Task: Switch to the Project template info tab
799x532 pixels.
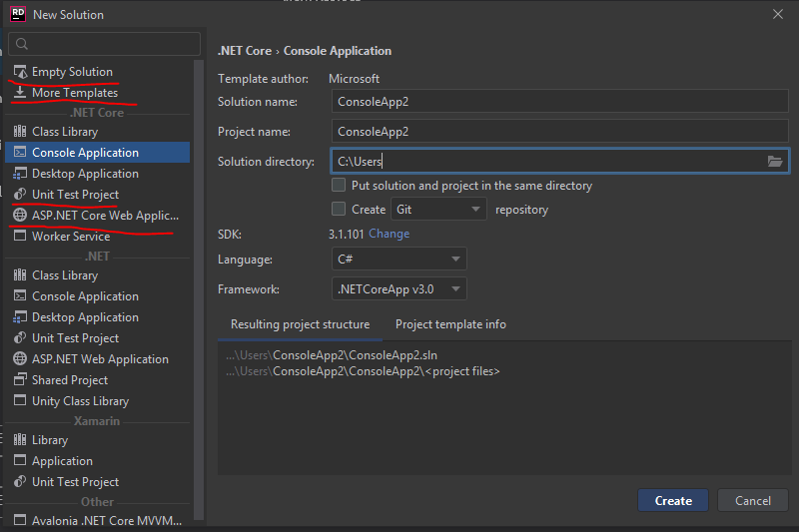Action: [450, 324]
